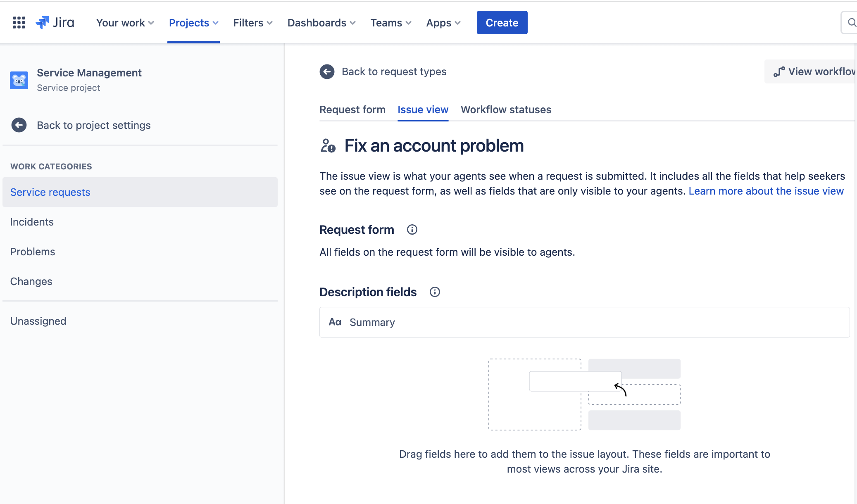This screenshot has width=857, height=504.
Task: Click the info icon beside Request form heading
Action: [x=412, y=230]
